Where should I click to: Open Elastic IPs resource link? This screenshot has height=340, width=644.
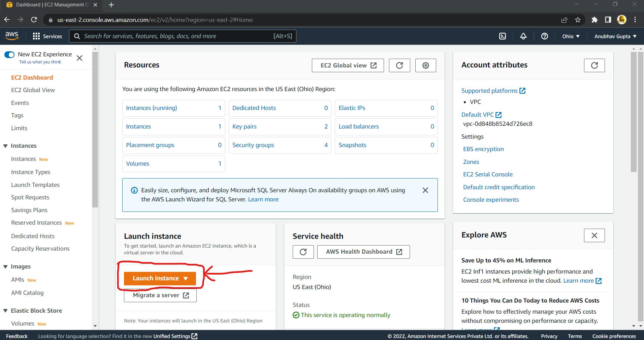[x=352, y=108]
